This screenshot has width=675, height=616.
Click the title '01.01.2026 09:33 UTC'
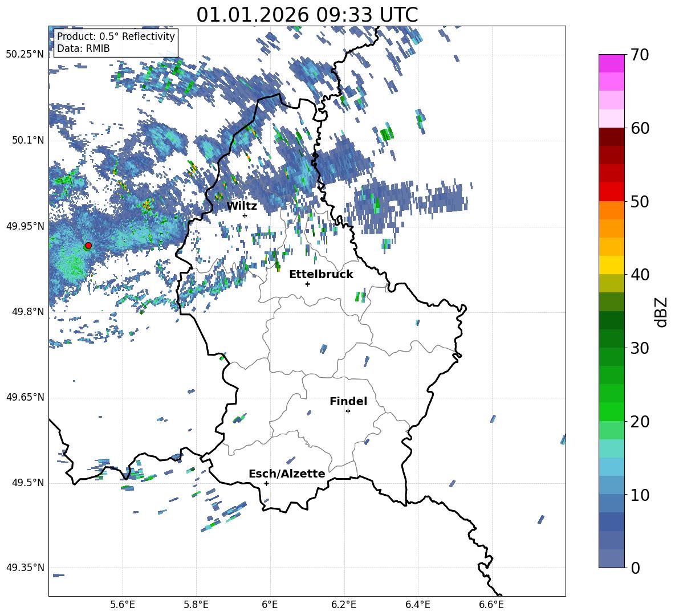point(307,15)
